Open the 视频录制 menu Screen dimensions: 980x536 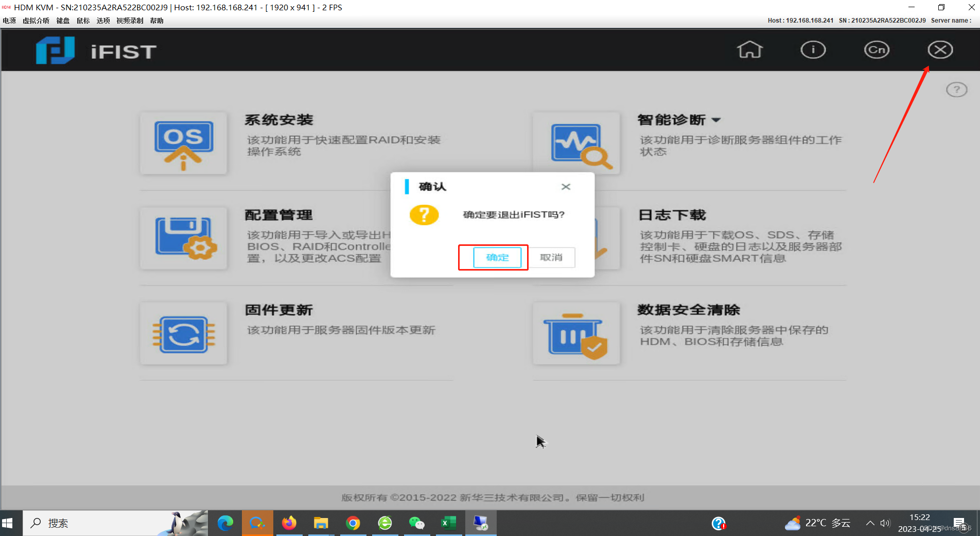tap(130, 21)
